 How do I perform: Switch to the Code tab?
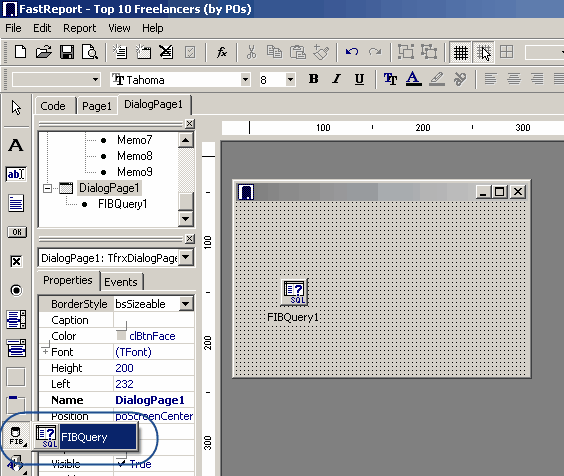point(53,106)
